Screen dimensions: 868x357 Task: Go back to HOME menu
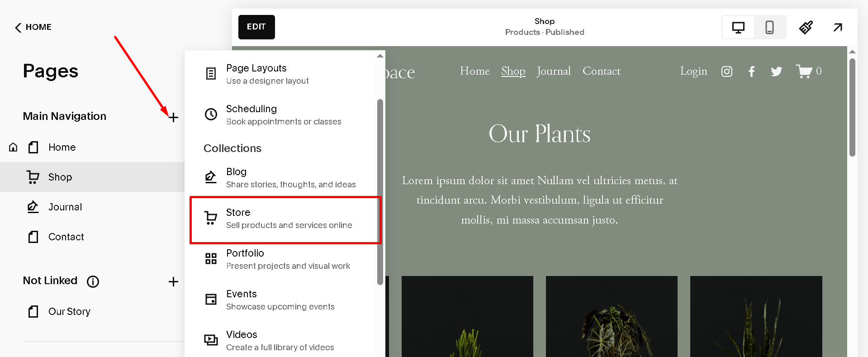(x=33, y=27)
